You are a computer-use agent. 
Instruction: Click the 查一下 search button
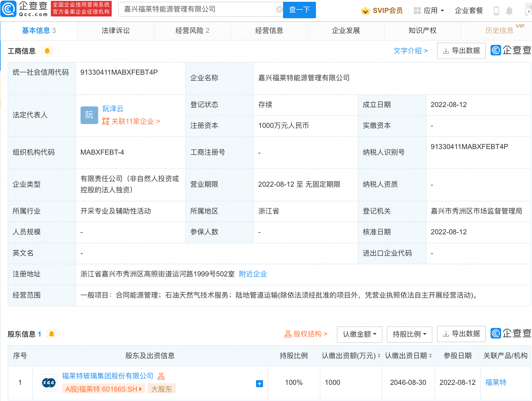pos(299,10)
